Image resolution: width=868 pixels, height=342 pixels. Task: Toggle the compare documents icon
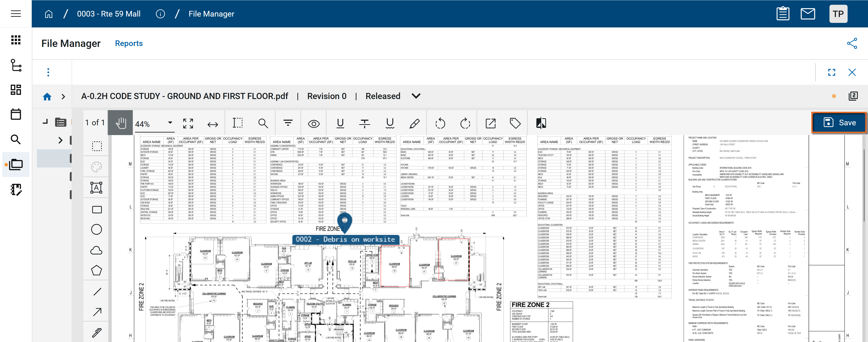(541, 123)
